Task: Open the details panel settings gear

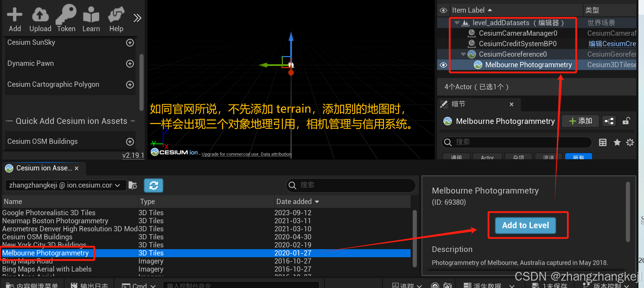Action: point(630,142)
